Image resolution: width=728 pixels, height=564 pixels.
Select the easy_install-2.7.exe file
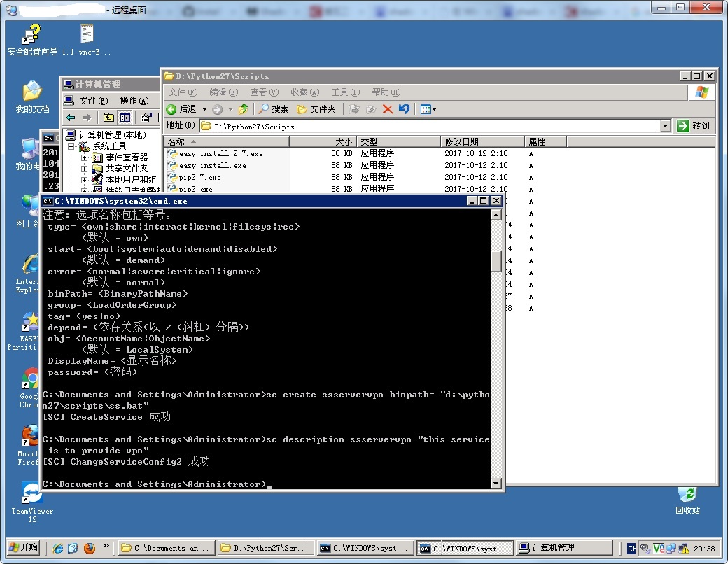pyautogui.click(x=216, y=154)
